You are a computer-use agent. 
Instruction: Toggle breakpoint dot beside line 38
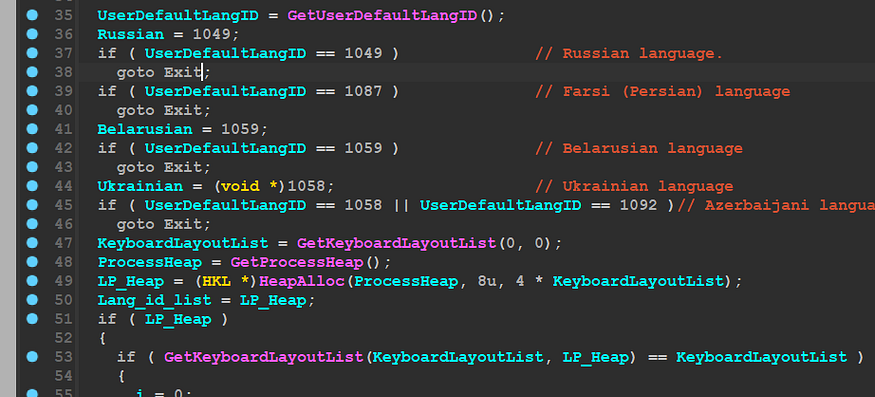click(32, 72)
